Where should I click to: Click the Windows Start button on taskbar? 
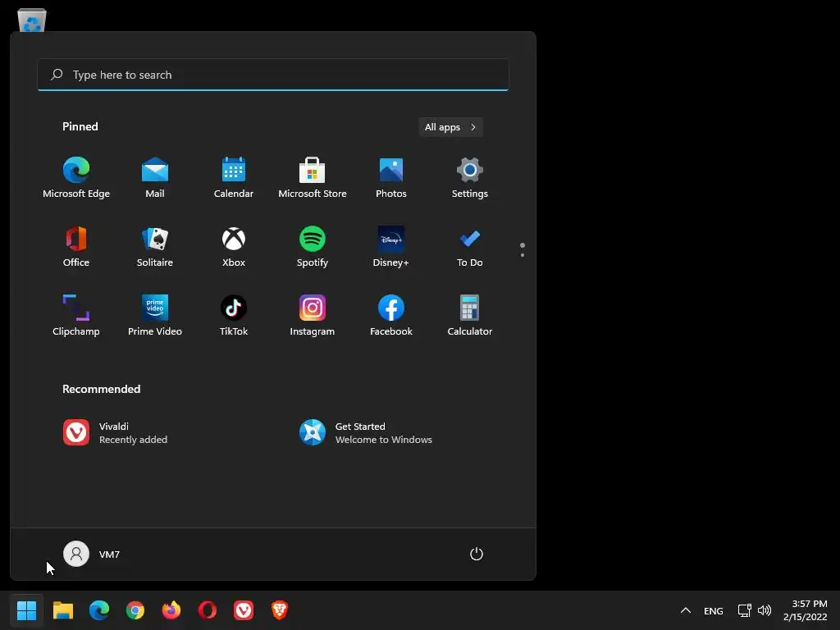27,610
